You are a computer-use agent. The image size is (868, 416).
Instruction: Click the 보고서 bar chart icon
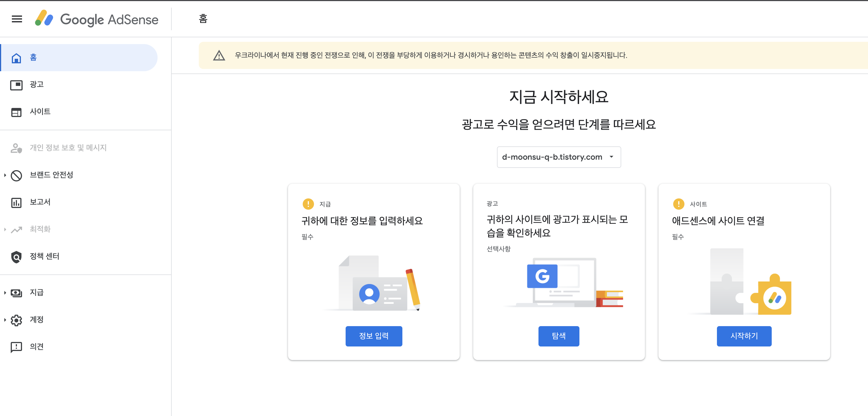click(x=16, y=203)
